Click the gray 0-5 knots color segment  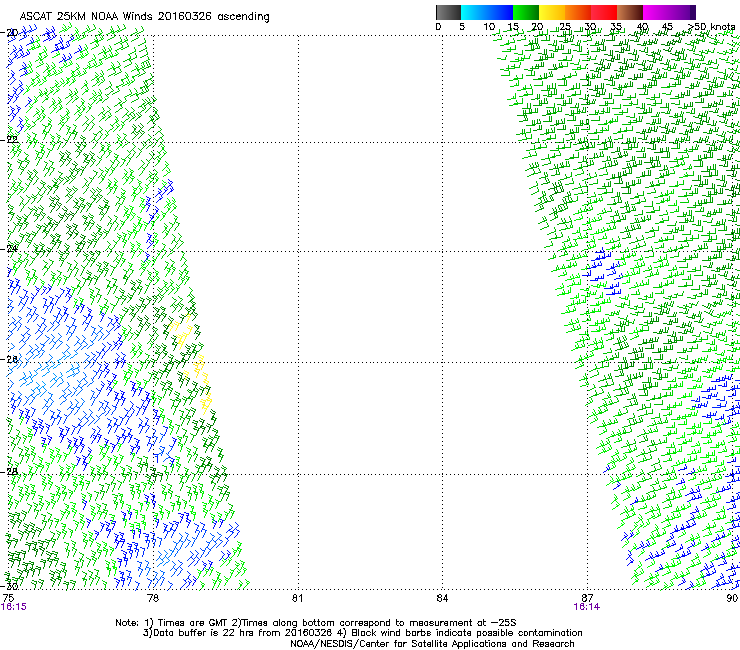[448, 12]
